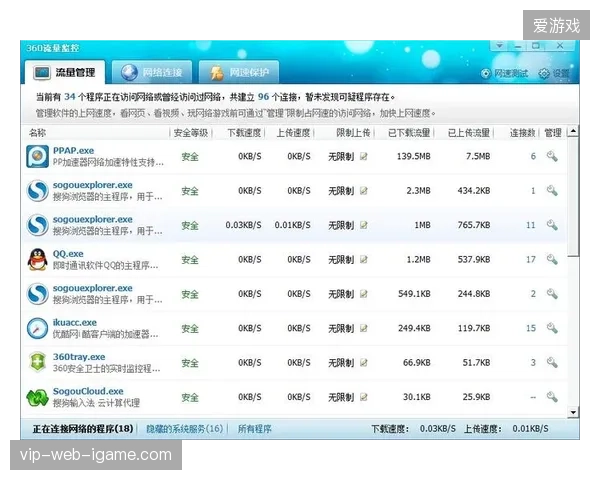This screenshot has width=600, height=480.
Task: Click the 0.03KB/S download speed in sogouexplorer row
Action: [243, 225]
